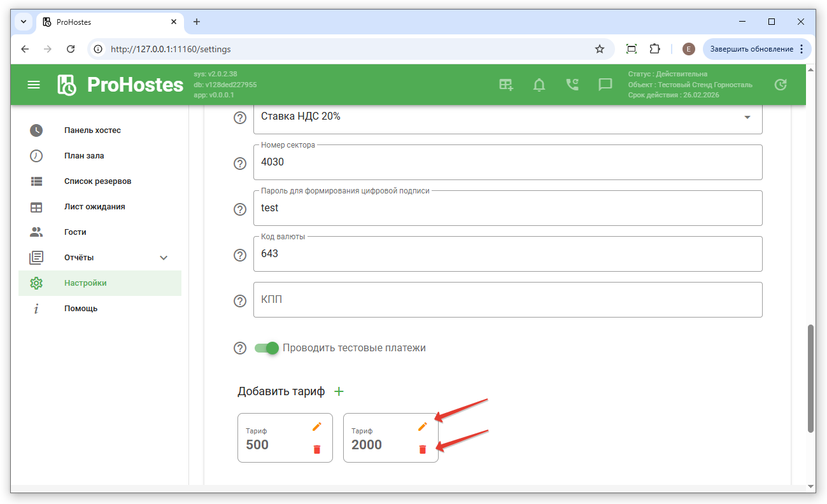
Task: Open Панель хостес in sidebar
Action: (x=92, y=130)
